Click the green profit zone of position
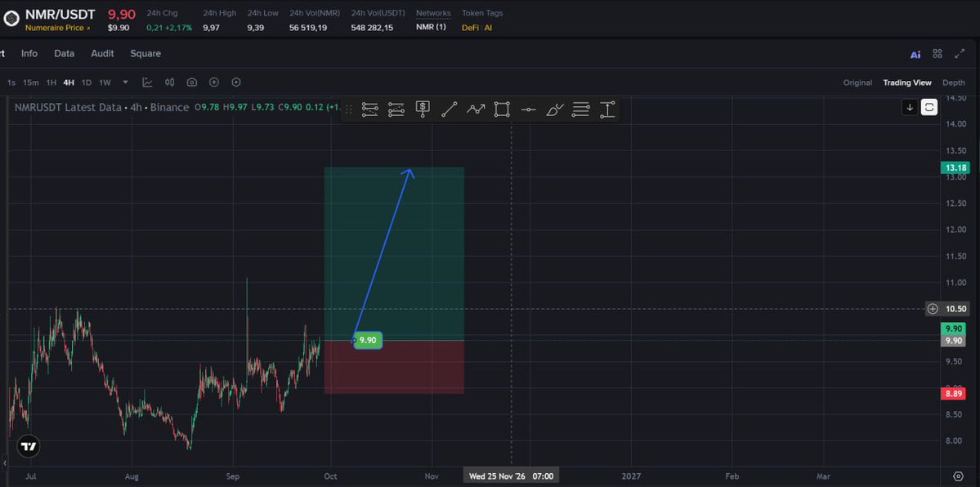 394,254
